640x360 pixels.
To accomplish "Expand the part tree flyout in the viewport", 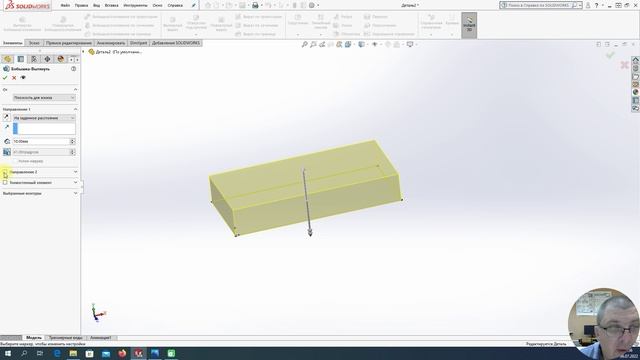I will 84,52.
